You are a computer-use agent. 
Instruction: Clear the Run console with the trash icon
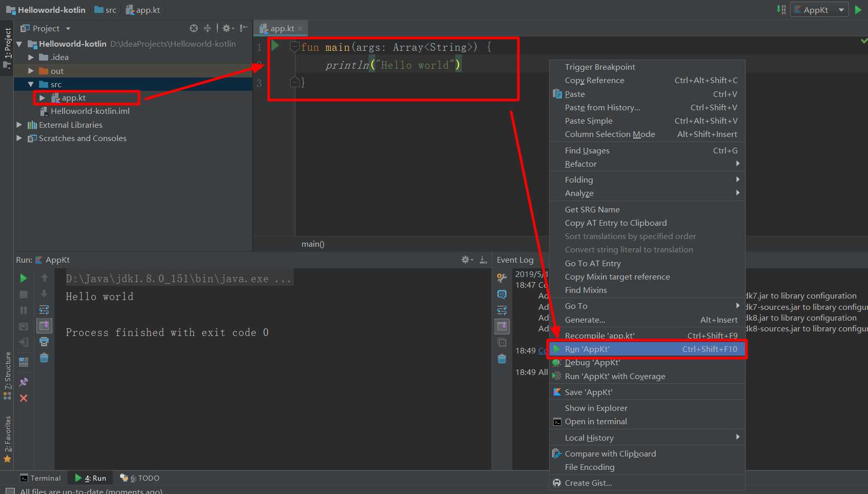45,358
